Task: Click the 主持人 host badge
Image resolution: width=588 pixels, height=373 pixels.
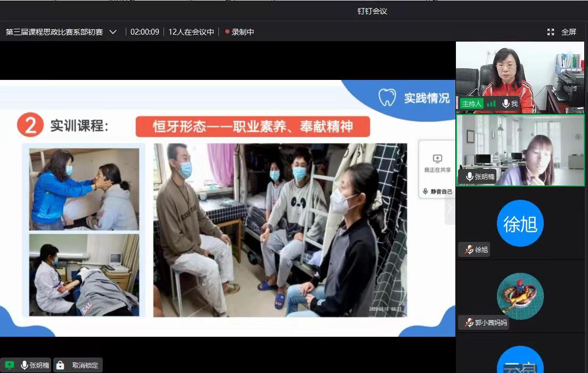Action: click(x=471, y=103)
